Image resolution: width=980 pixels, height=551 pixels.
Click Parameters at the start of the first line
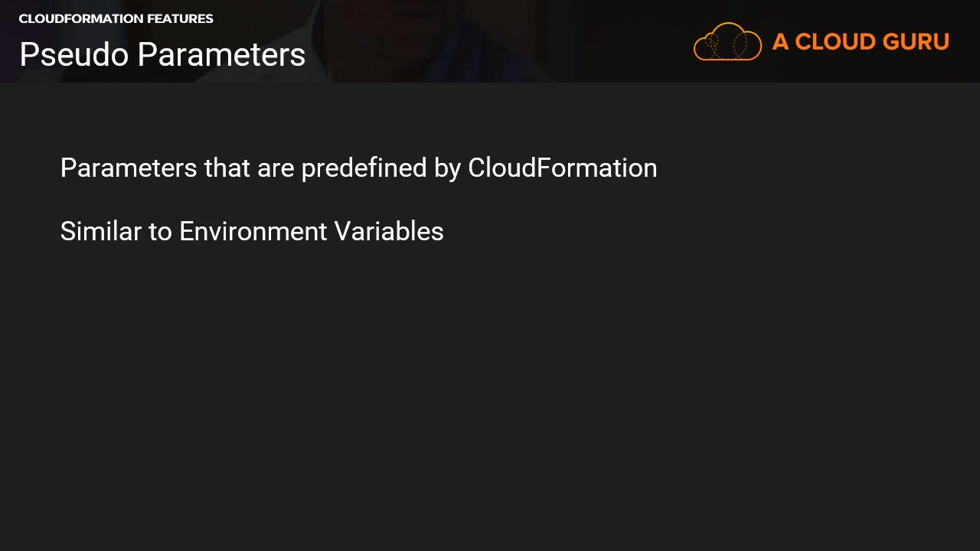tap(129, 168)
